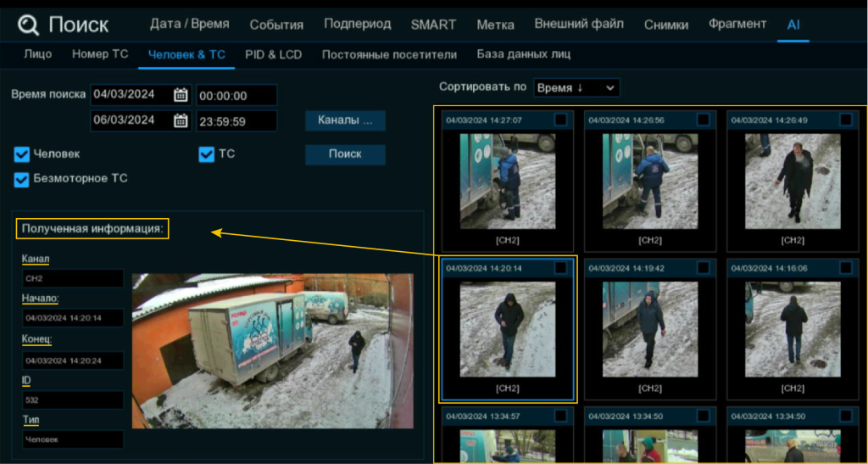Switch to the События tab
Image resolution: width=868 pixels, height=464 pixels.
[276, 25]
